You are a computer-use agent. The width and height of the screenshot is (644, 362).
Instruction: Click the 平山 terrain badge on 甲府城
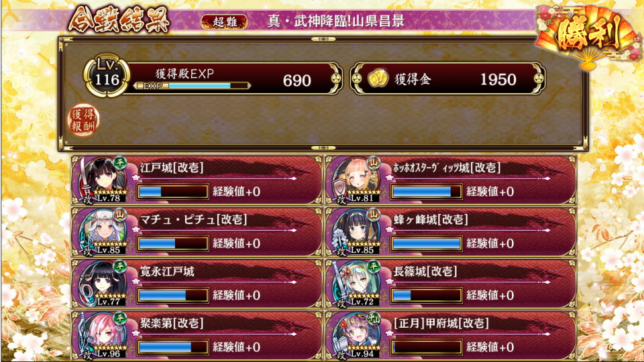click(374, 318)
